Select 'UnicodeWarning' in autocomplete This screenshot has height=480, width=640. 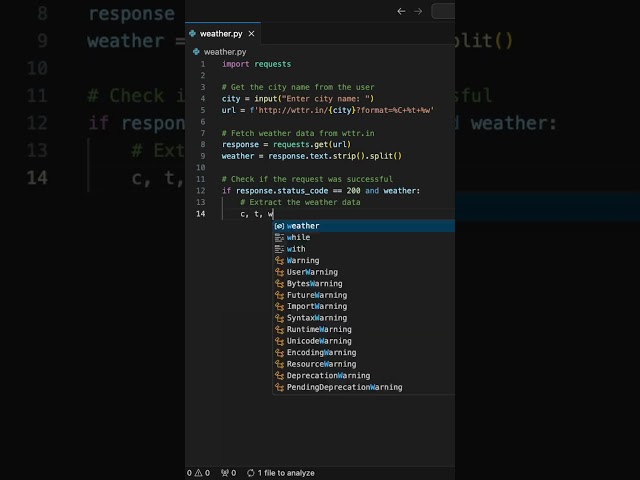(364, 341)
